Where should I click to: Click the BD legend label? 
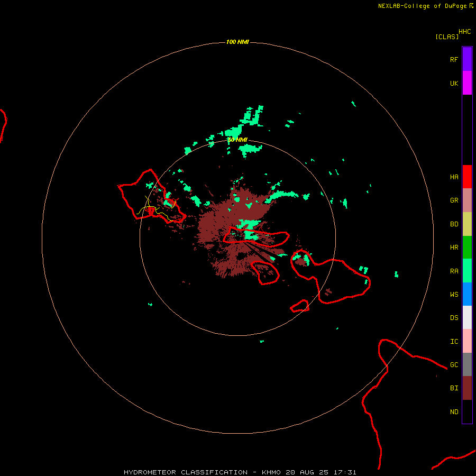pyautogui.click(x=454, y=224)
